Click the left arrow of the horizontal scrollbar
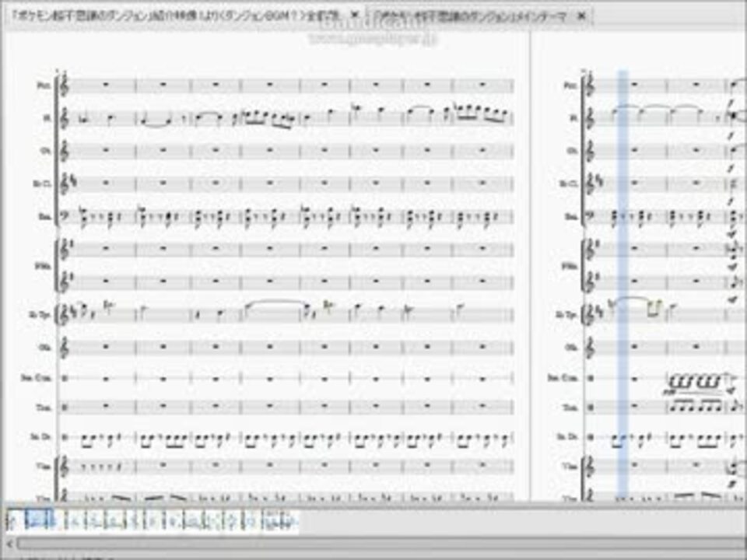Viewport: 747px width, 560px height. coord(10,544)
